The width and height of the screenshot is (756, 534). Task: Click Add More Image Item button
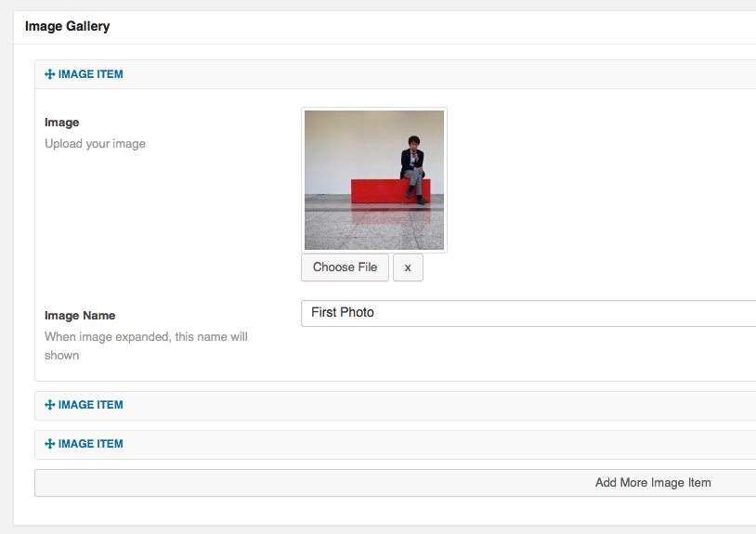pos(652,483)
